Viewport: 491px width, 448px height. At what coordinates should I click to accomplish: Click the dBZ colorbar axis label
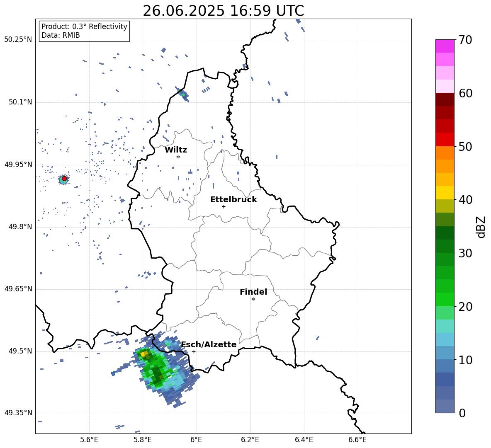pyautogui.click(x=481, y=227)
